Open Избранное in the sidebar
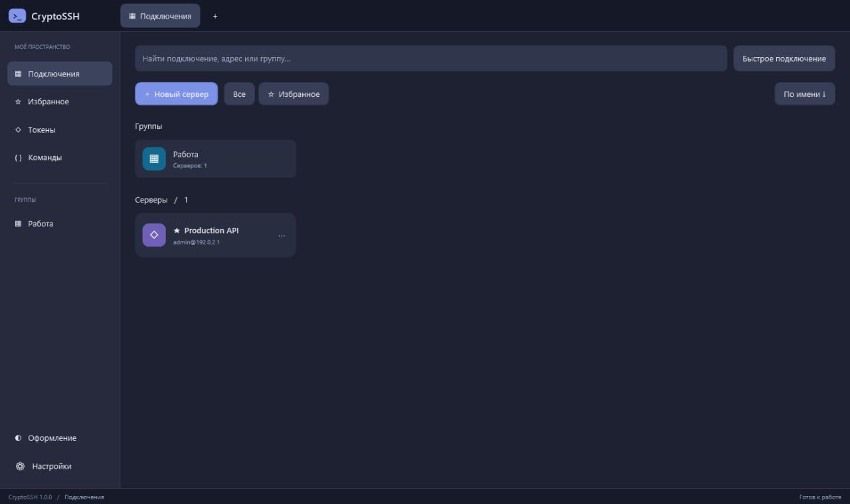Image resolution: width=850 pixels, height=504 pixels. [x=60, y=102]
